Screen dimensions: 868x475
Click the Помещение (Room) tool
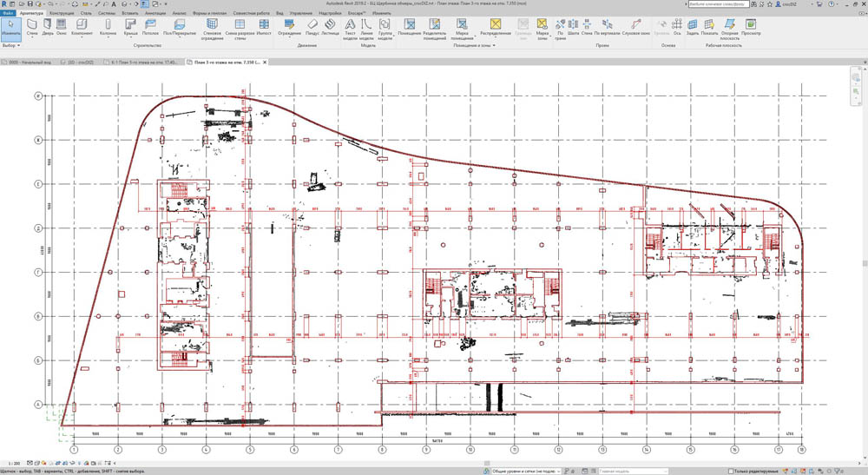point(409,28)
